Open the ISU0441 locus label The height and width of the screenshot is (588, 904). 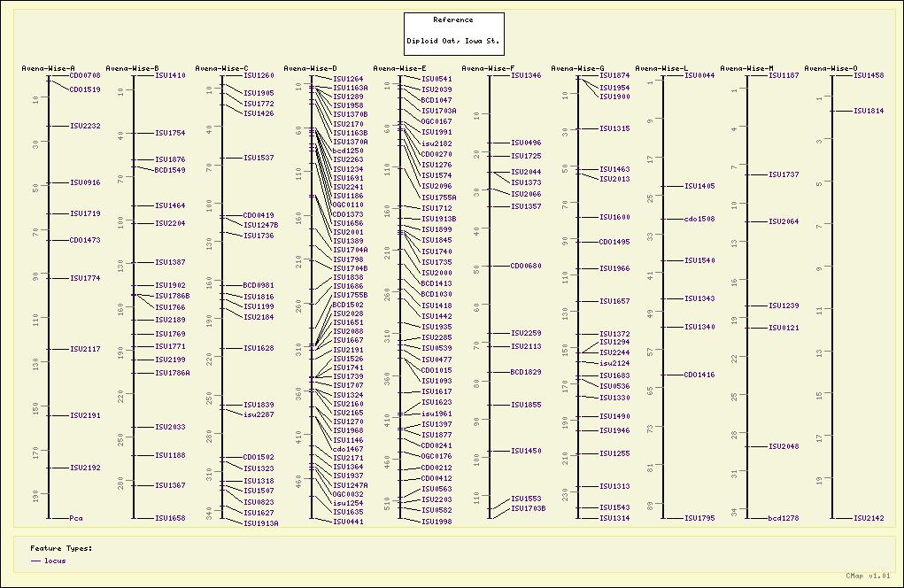point(348,522)
